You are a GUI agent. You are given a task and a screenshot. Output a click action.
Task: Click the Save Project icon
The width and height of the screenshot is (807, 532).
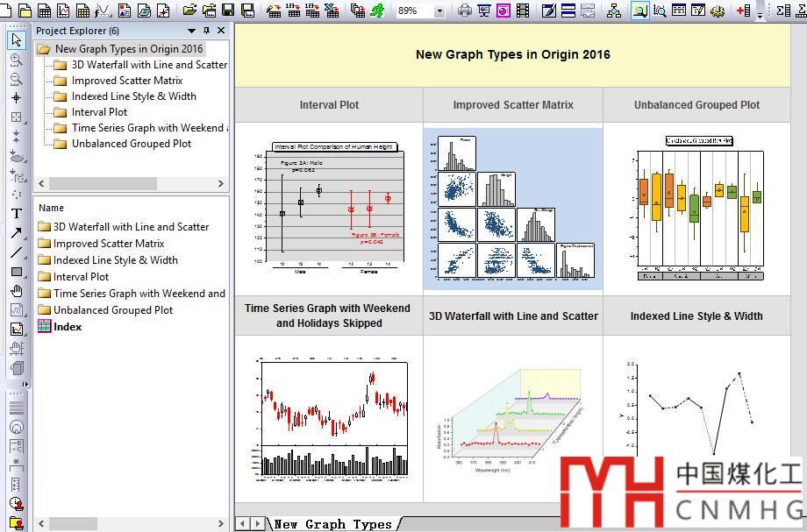[228, 11]
